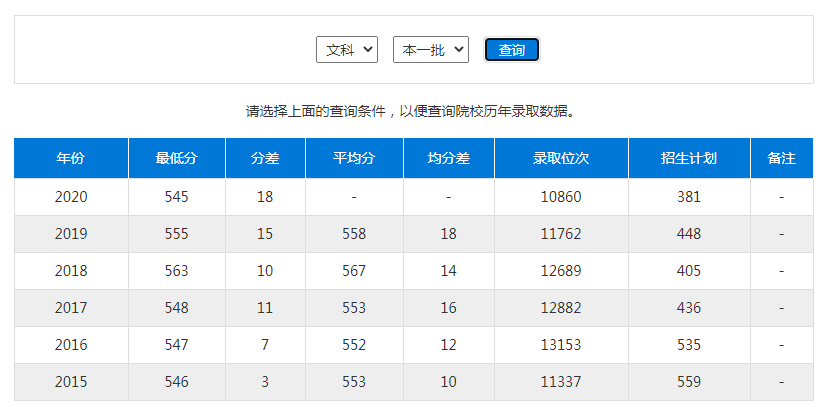The width and height of the screenshot is (819, 407).
Task: Click the 均分差 column header
Action: 448,158
